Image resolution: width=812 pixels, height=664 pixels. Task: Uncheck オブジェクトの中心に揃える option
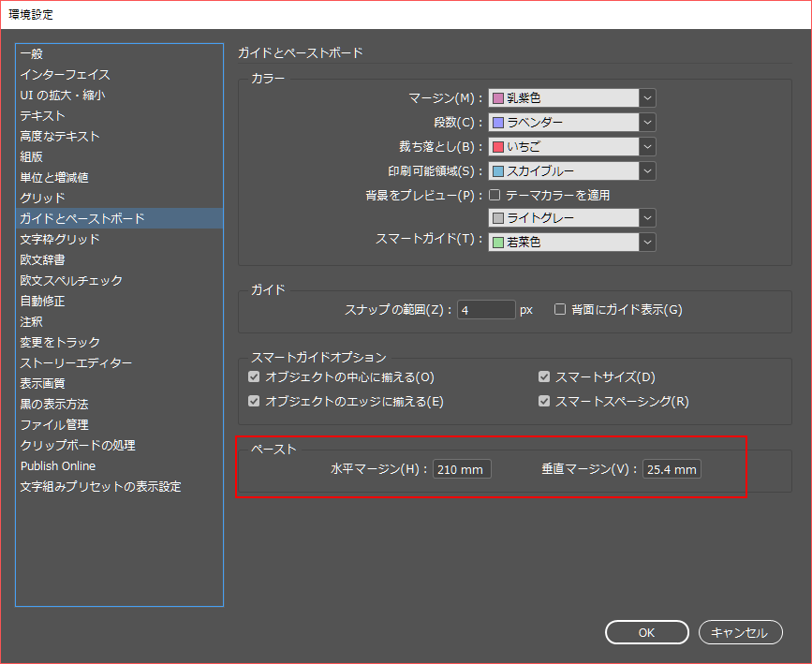point(254,376)
